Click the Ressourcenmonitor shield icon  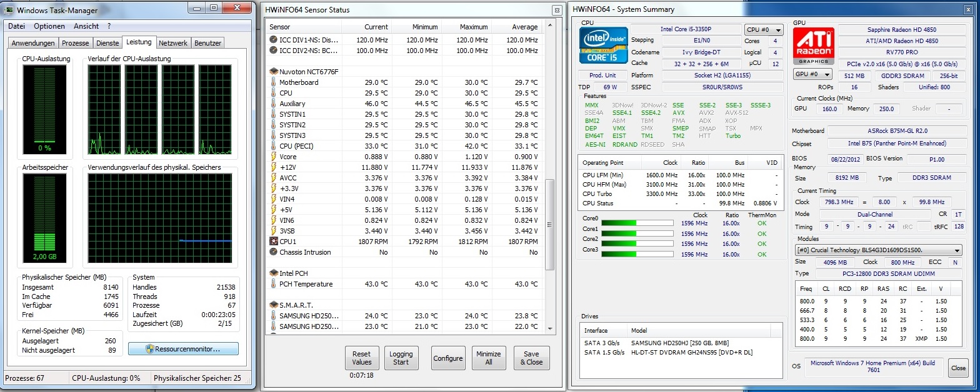tap(150, 350)
